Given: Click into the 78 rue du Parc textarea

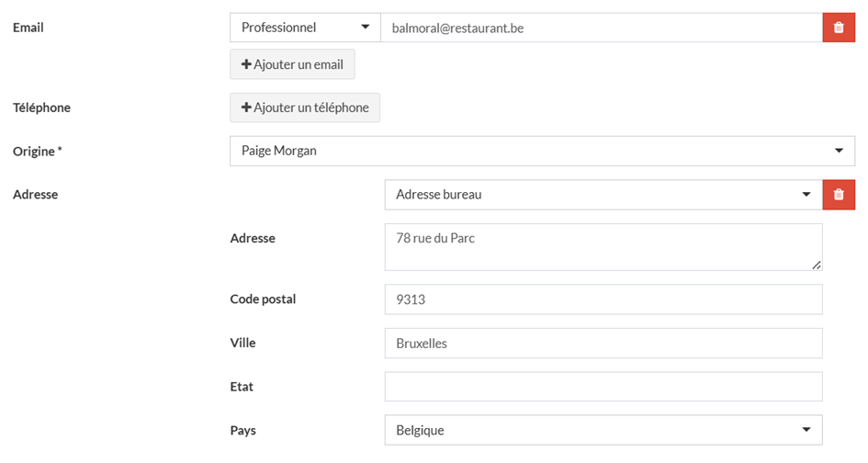Looking at the screenshot, I should 603,247.
